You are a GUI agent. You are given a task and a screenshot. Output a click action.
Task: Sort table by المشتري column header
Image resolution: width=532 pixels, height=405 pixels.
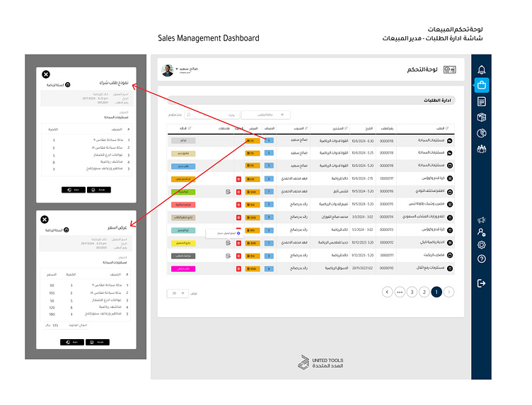click(x=340, y=128)
